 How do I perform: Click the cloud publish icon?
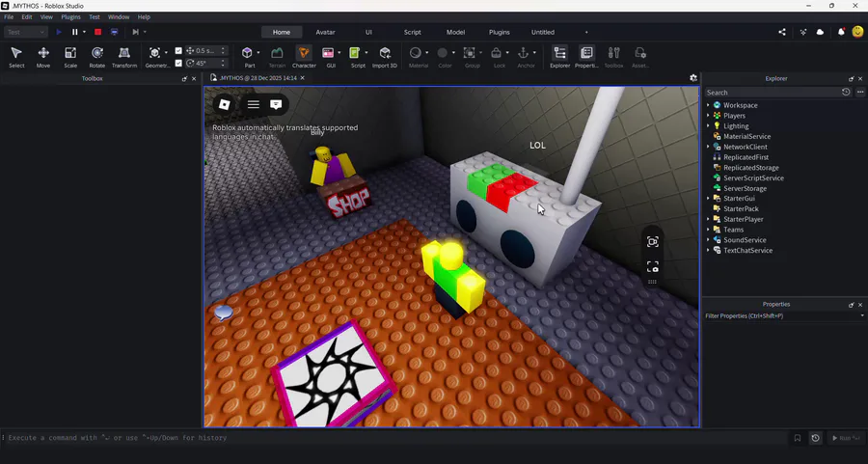pos(820,32)
